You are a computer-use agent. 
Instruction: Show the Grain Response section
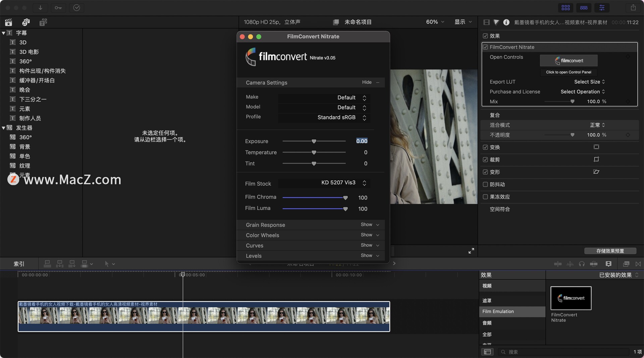[370, 225]
